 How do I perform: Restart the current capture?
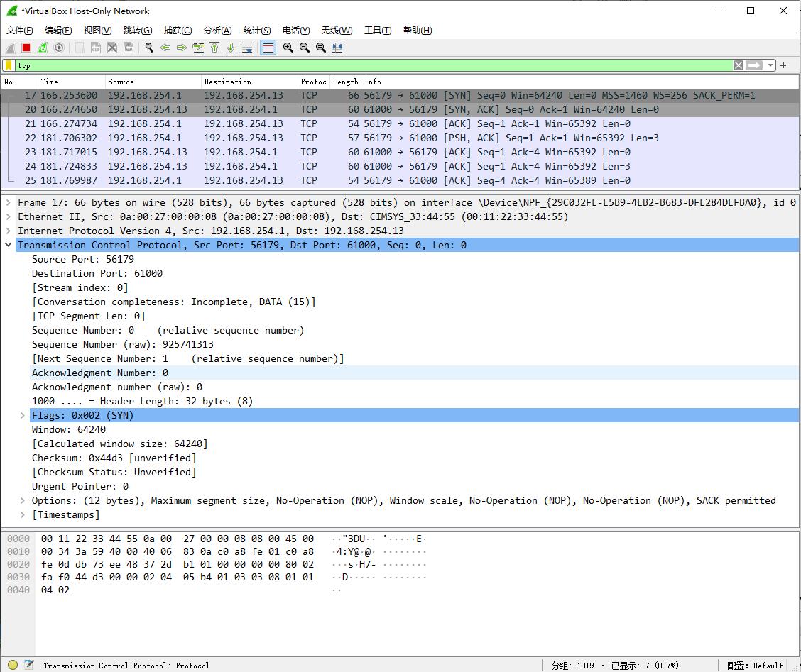(43, 48)
